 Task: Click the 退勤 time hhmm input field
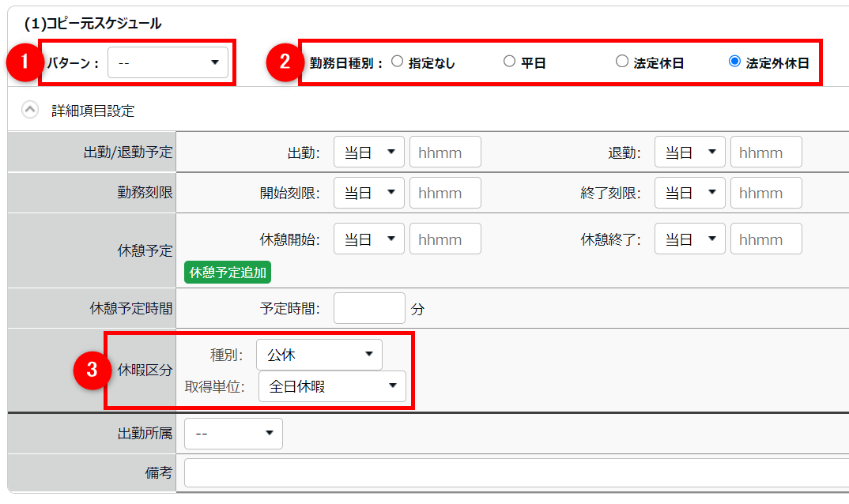766,152
